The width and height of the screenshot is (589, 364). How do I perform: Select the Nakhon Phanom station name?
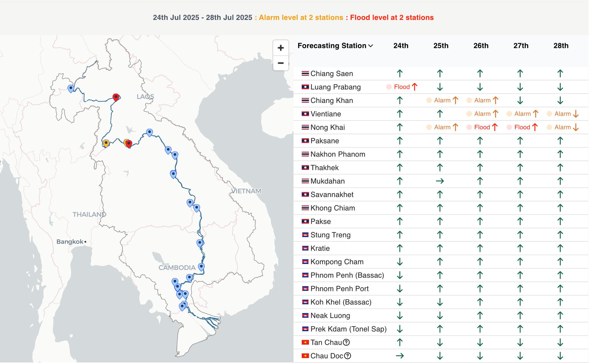(338, 154)
